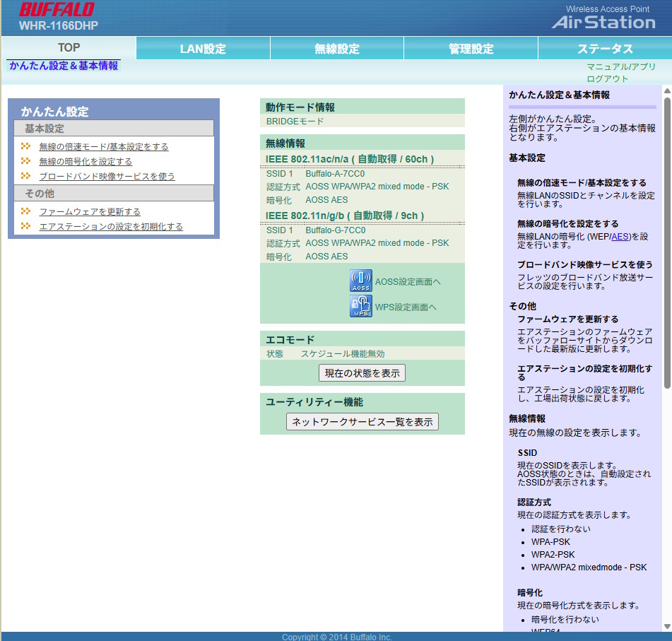Go to WPS設定画面へ link
Screen dimensions: 672x641
(x=406, y=307)
